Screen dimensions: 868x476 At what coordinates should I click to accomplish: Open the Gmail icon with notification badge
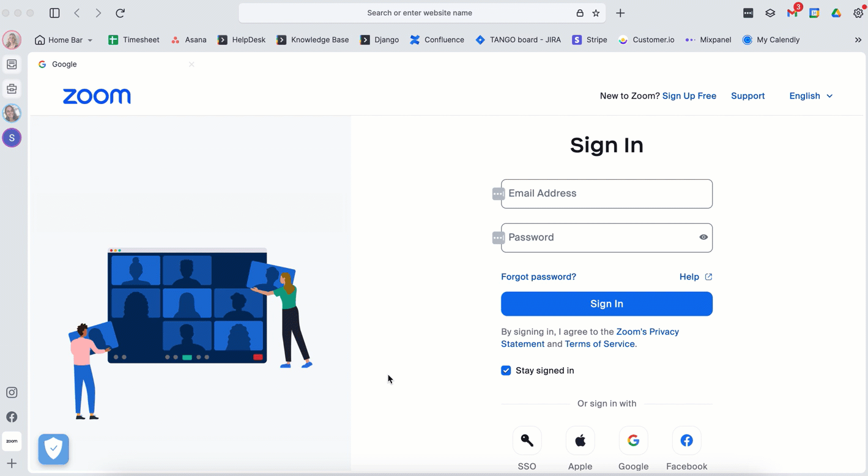[x=793, y=12]
